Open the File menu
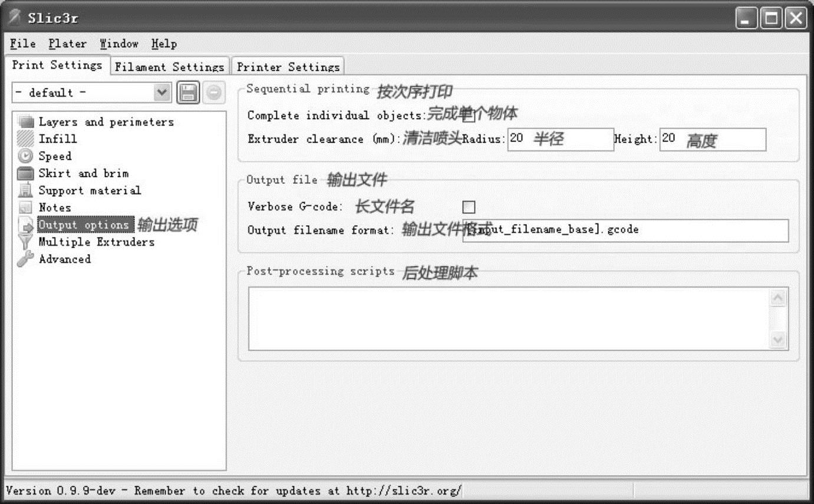The height and width of the screenshot is (504, 814). tap(22, 44)
